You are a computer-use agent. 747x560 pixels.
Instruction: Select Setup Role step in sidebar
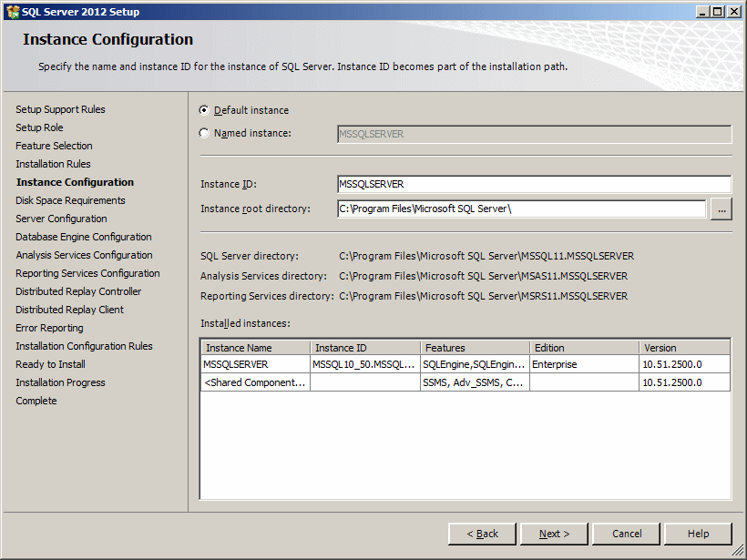tap(39, 127)
